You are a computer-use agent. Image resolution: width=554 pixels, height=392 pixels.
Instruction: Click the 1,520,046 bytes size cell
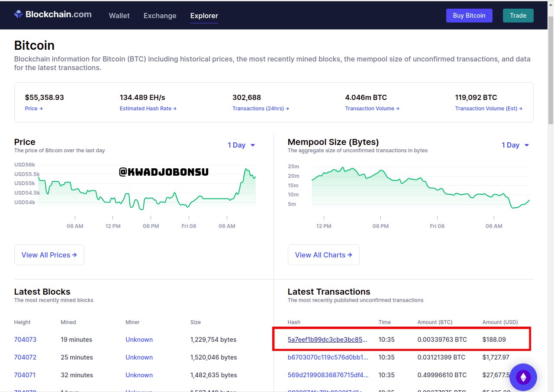pos(214,357)
